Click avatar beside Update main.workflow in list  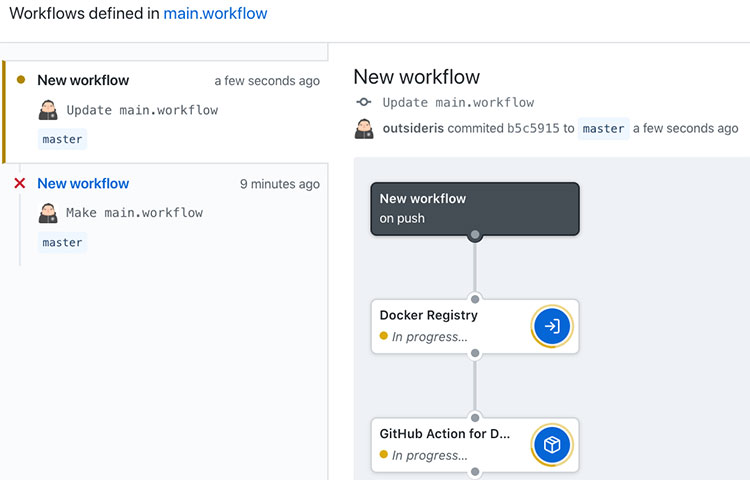(x=48, y=110)
